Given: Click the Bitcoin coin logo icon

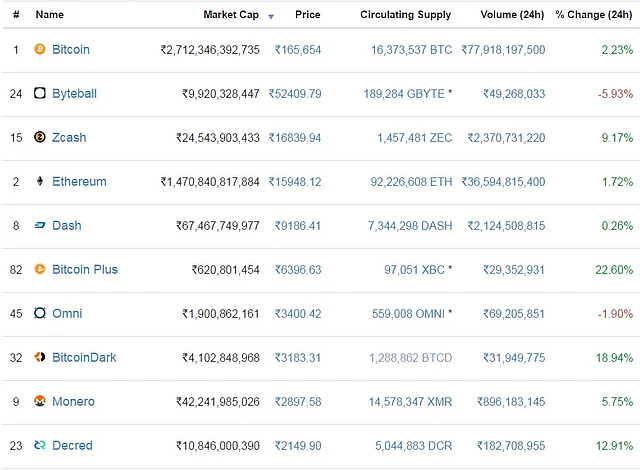Looking at the screenshot, I should coord(40,49).
